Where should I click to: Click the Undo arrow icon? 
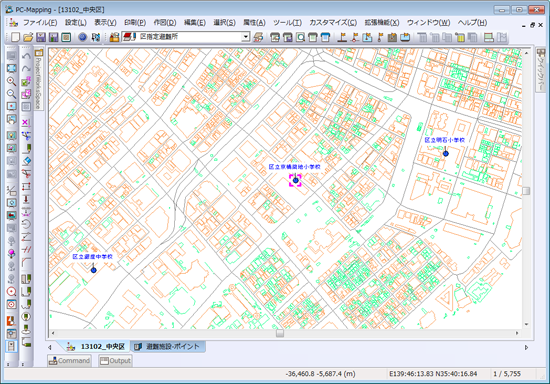[x=26, y=56]
